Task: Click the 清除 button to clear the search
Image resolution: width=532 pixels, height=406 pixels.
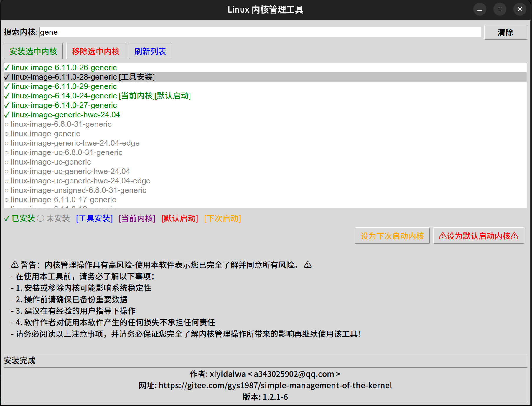Action: (505, 32)
